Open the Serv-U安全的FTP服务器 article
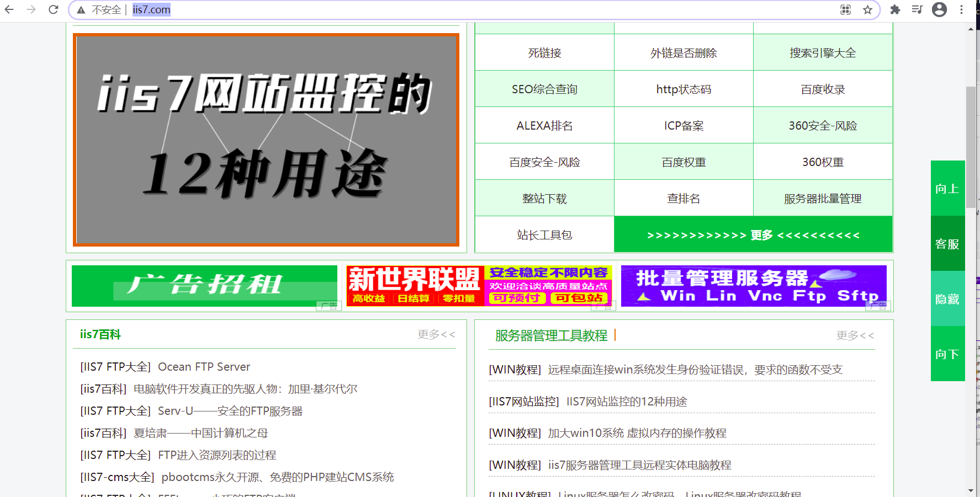Image resolution: width=980 pixels, height=497 pixels. [230, 411]
